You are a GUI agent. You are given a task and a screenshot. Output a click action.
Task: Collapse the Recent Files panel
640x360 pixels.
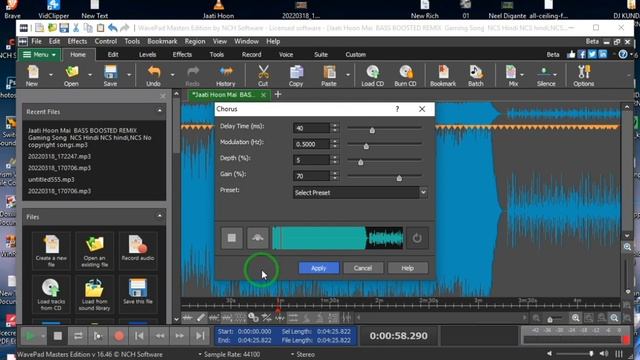[160, 111]
